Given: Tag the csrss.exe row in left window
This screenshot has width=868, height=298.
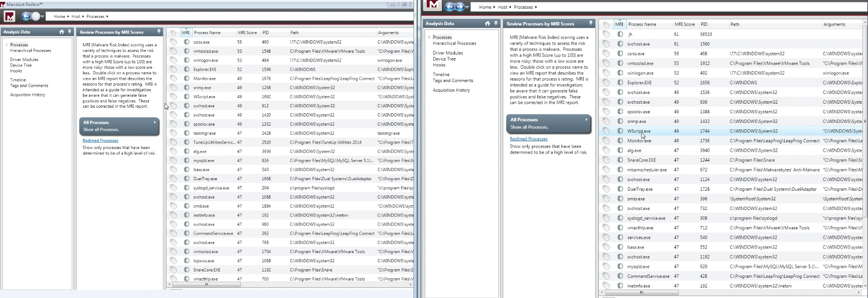Looking at the screenshot, I should [173, 42].
